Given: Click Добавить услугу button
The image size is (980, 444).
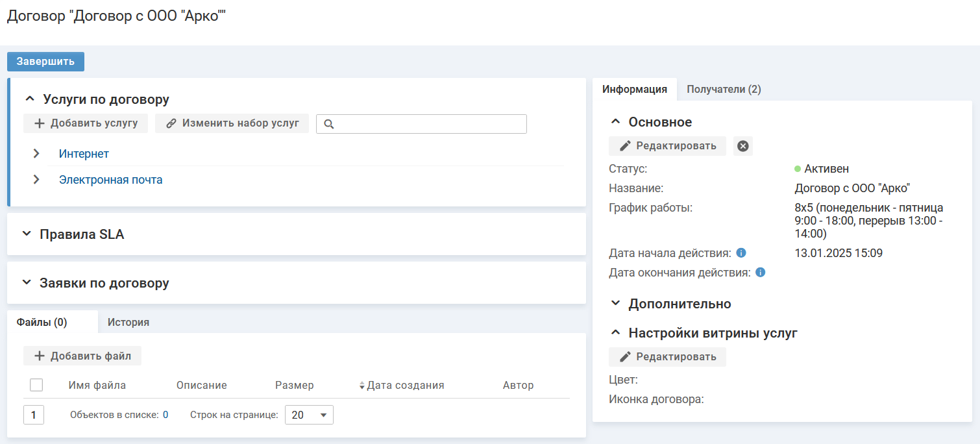Looking at the screenshot, I should point(86,123).
